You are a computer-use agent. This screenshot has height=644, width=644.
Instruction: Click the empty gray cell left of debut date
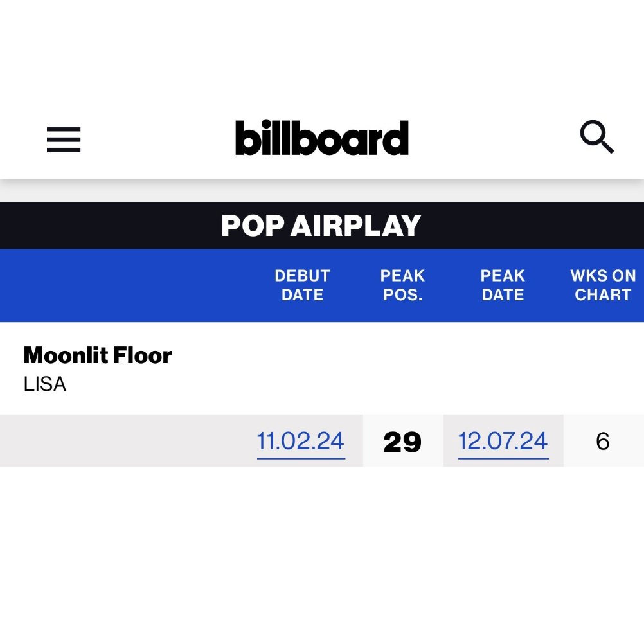[x=123, y=441]
